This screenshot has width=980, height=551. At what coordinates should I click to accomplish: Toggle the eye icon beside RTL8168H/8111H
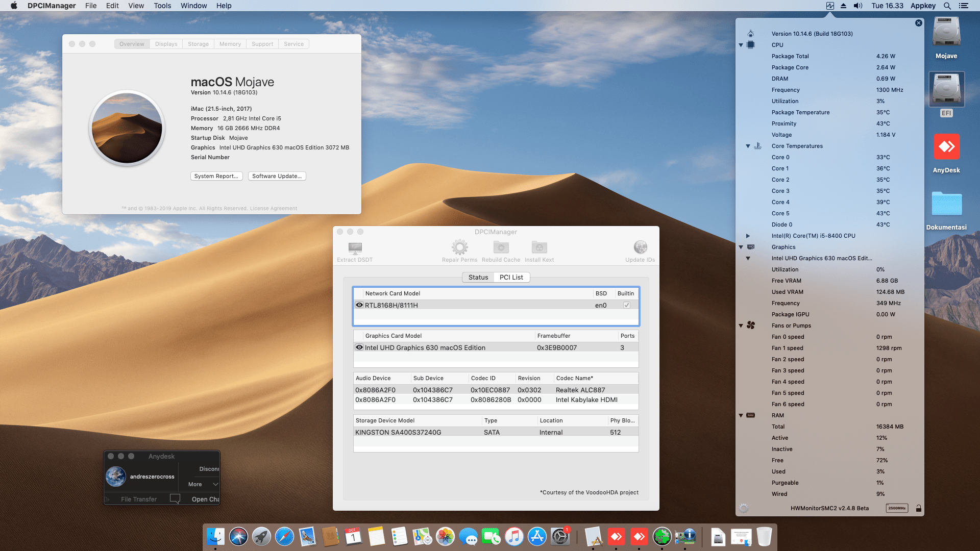(359, 305)
